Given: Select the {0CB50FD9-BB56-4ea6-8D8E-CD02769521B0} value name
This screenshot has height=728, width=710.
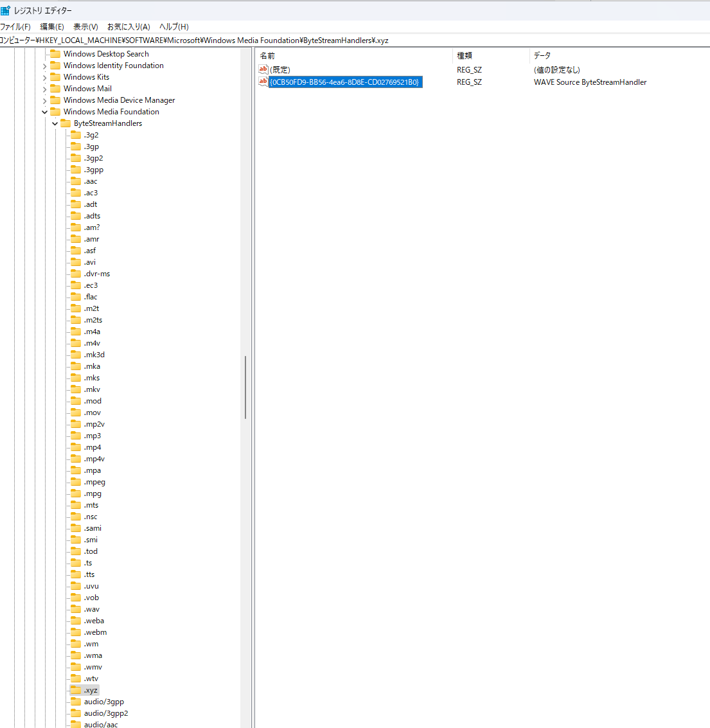Looking at the screenshot, I should (x=346, y=82).
